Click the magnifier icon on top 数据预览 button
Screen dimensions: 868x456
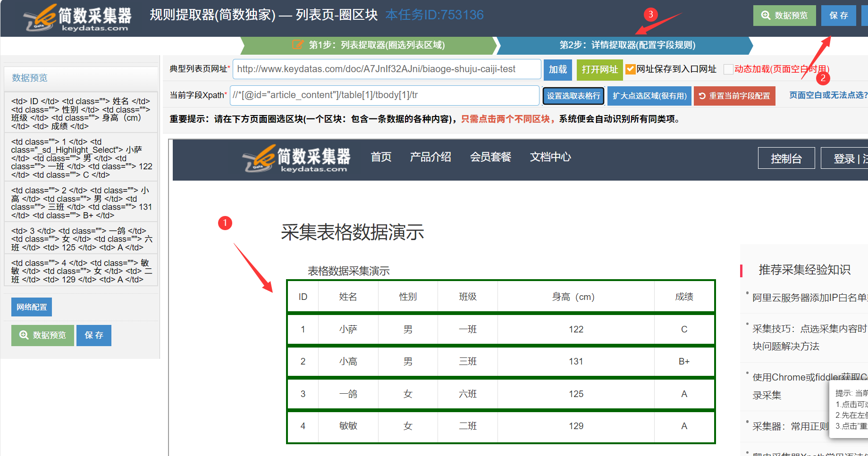766,15
